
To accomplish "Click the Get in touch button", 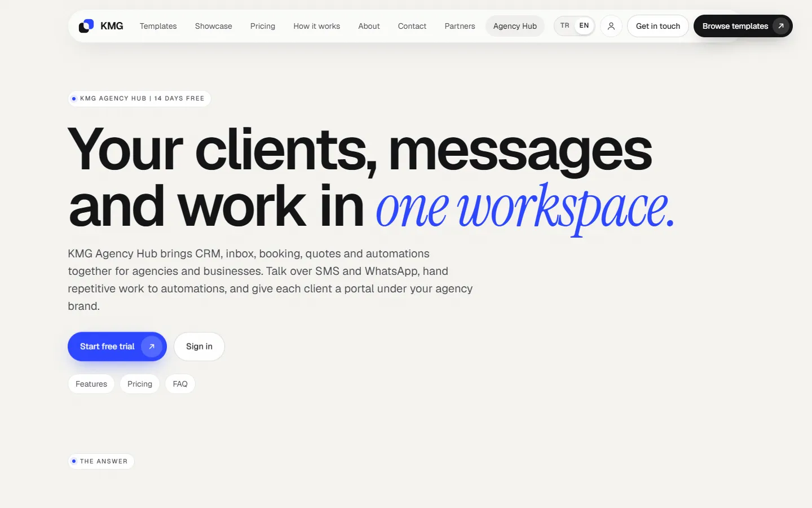I will coord(658,26).
